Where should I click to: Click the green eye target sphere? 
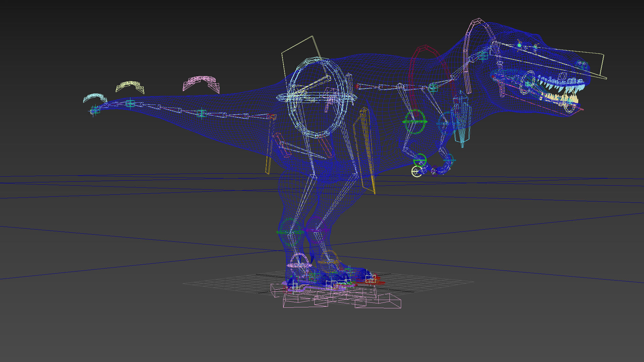click(x=519, y=45)
